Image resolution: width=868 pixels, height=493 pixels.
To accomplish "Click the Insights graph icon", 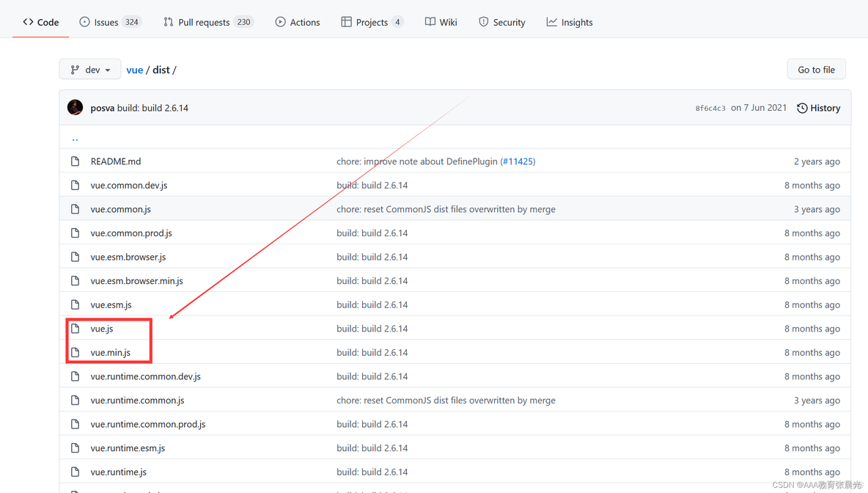I will 551,21.
